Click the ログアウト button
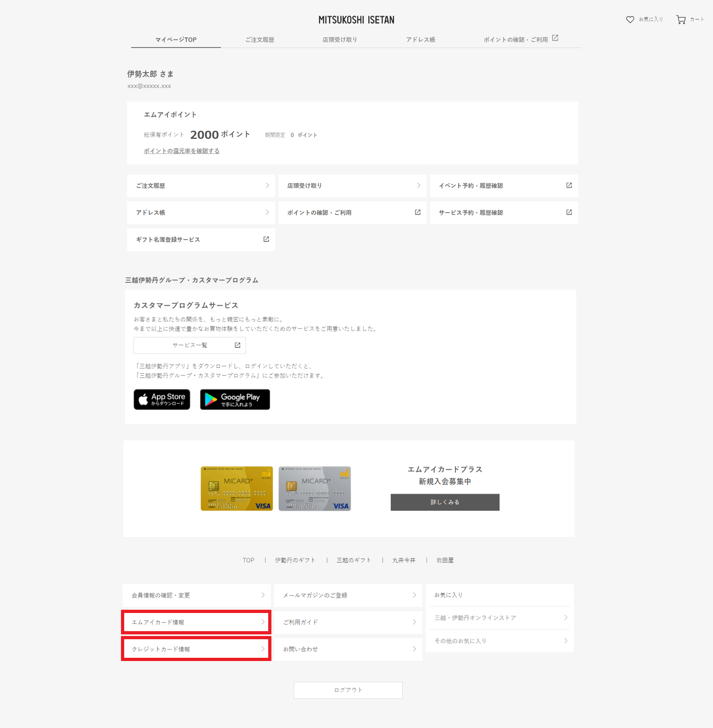Viewport: 713px width, 728px height. 348,690
